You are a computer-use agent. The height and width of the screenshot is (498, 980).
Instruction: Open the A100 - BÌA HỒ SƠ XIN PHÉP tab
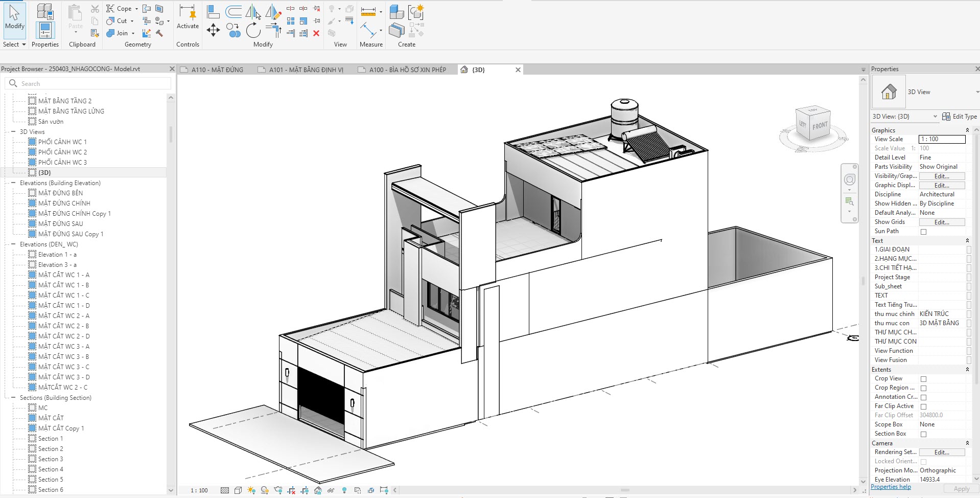click(x=407, y=70)
